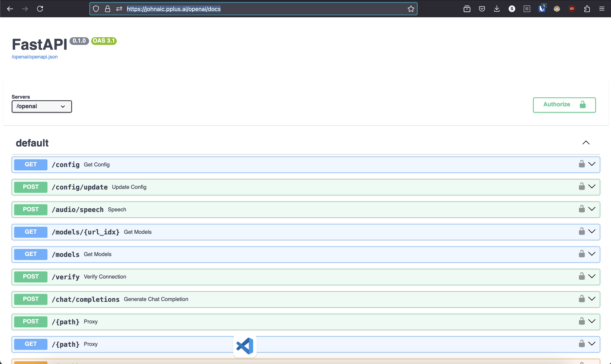
Task: Click the /config path text
Action: click(66, 165)
